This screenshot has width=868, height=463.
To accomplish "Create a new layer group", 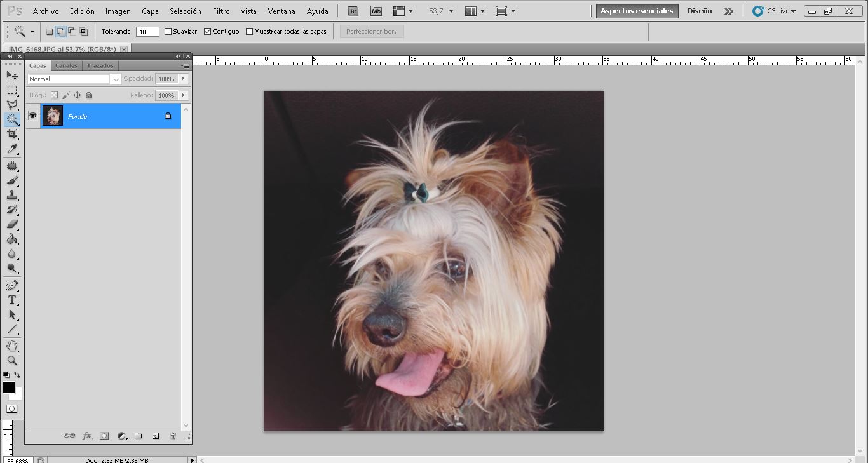I will coord(139,436).
